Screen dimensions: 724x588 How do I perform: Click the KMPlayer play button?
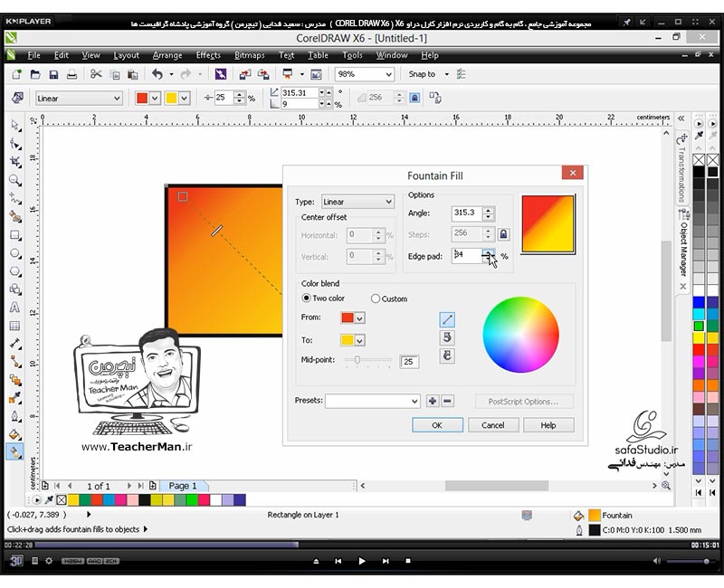tap(361, 561)
